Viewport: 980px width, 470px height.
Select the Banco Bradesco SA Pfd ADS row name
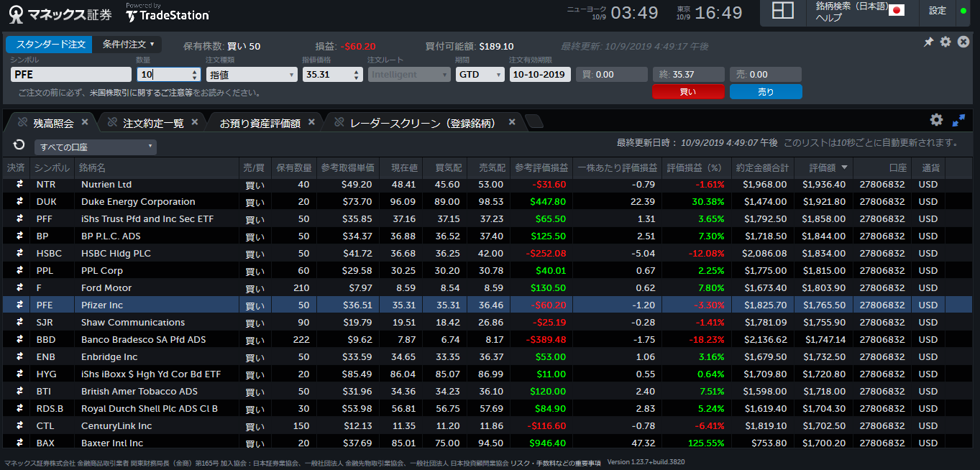tap(144, 340)
